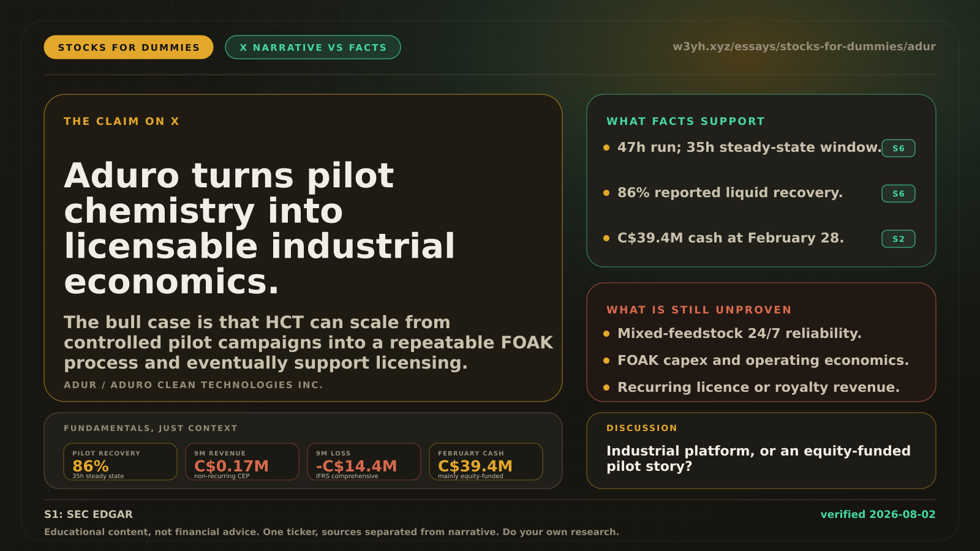Screen dimensions: 980x551
Task: Click the ADUR / Aduro Clean Technologies ticker label
Action: pos(193,385)
